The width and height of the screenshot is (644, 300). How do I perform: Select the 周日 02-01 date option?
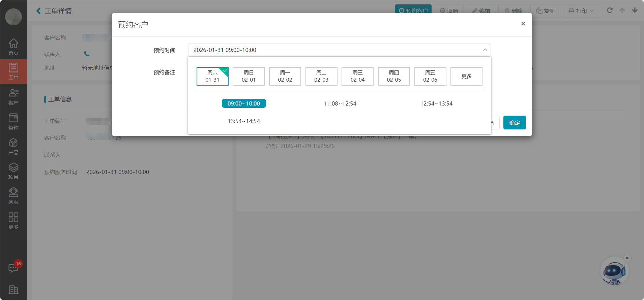248,76
